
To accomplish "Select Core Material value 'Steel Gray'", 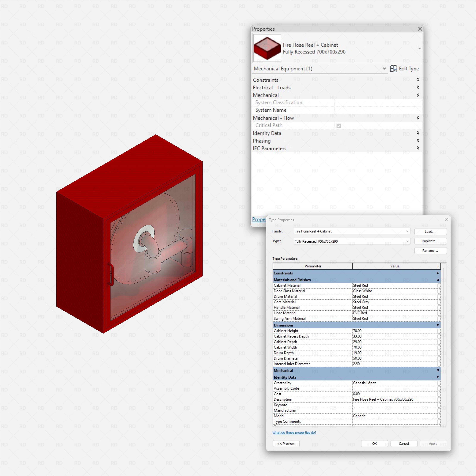I will 395,302.
